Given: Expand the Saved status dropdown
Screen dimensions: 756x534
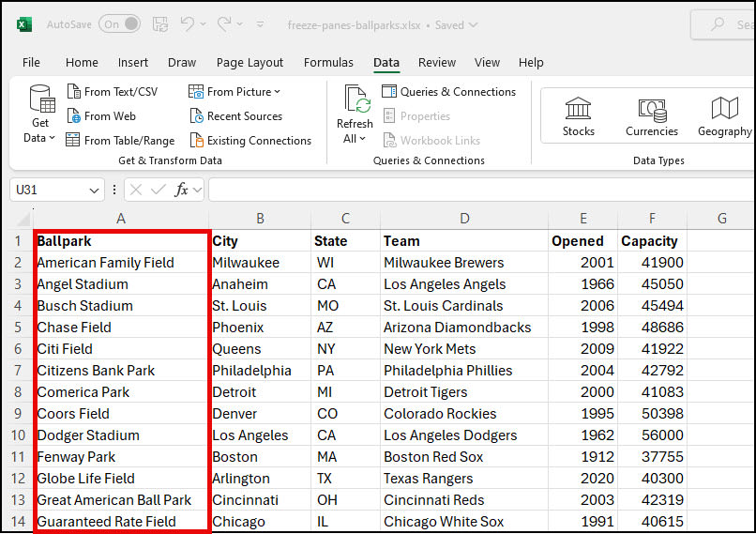Looking at the screenshot, I should pyautogui.click(x=474, y=24).
